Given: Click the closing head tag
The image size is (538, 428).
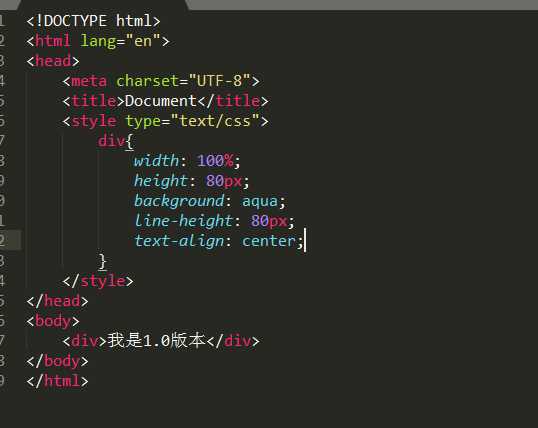Looking at the screenshot, I should tap(57, 301).
